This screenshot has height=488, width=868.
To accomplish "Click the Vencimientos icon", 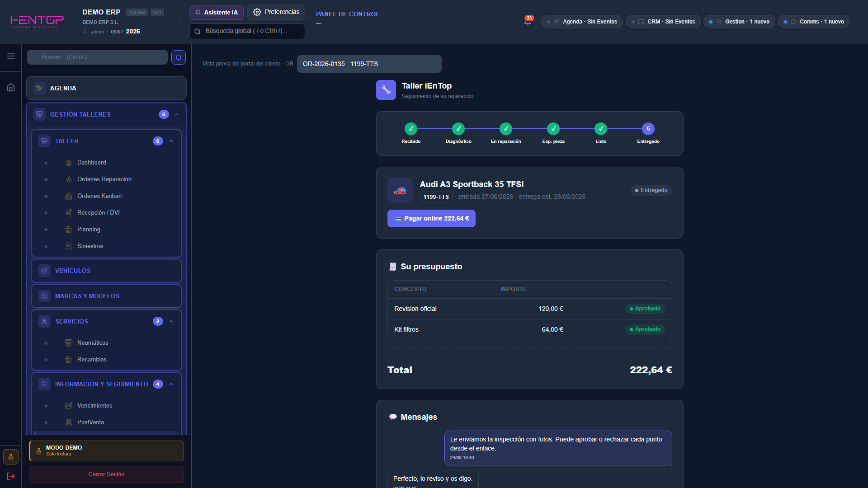I will (69, 406).
